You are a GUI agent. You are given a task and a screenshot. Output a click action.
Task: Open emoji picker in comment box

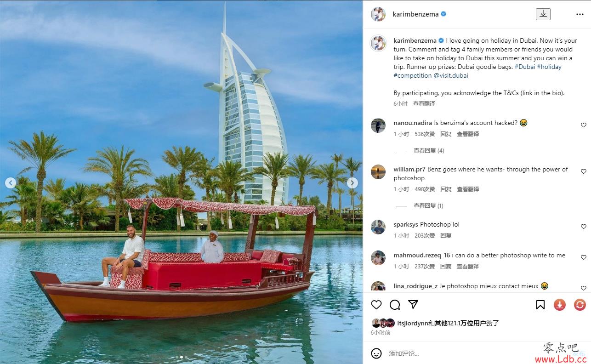[x=376, y=353]
